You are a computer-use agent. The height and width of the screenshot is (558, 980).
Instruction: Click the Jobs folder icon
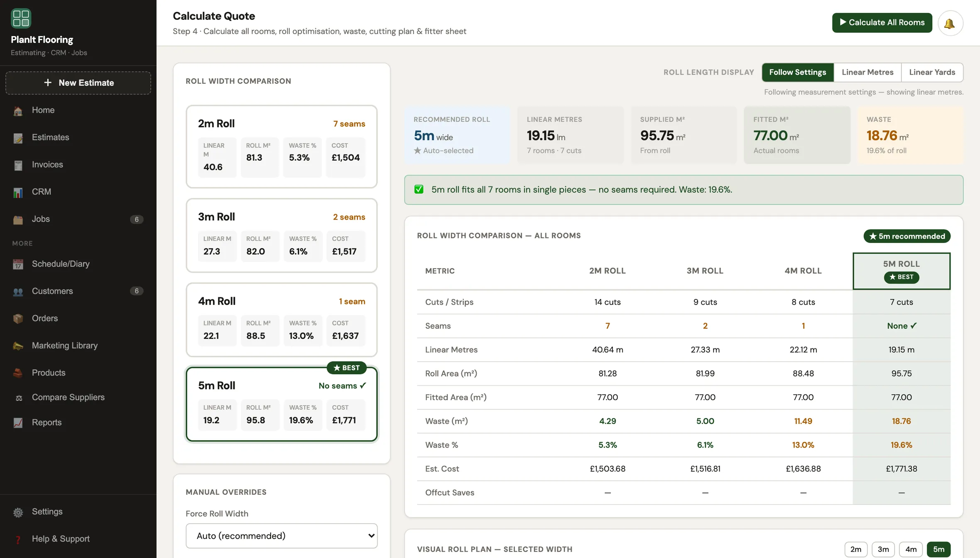18,220
